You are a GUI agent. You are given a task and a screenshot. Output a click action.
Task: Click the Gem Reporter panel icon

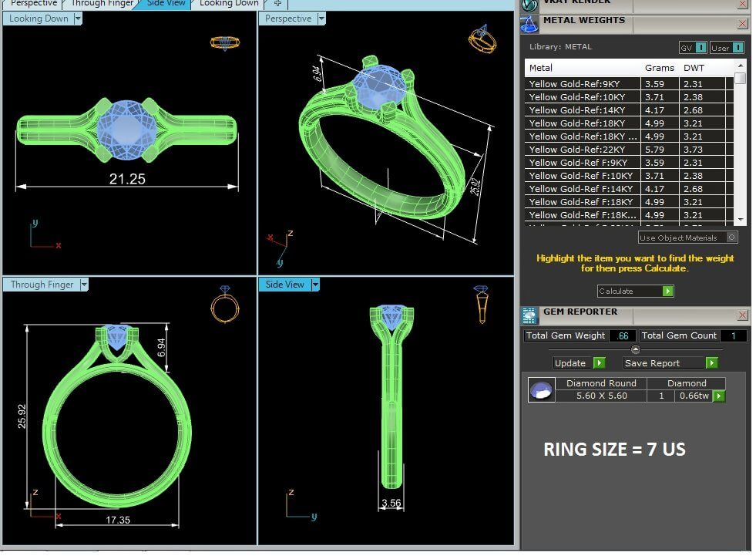pyautogui.click(x=529, y=315)
